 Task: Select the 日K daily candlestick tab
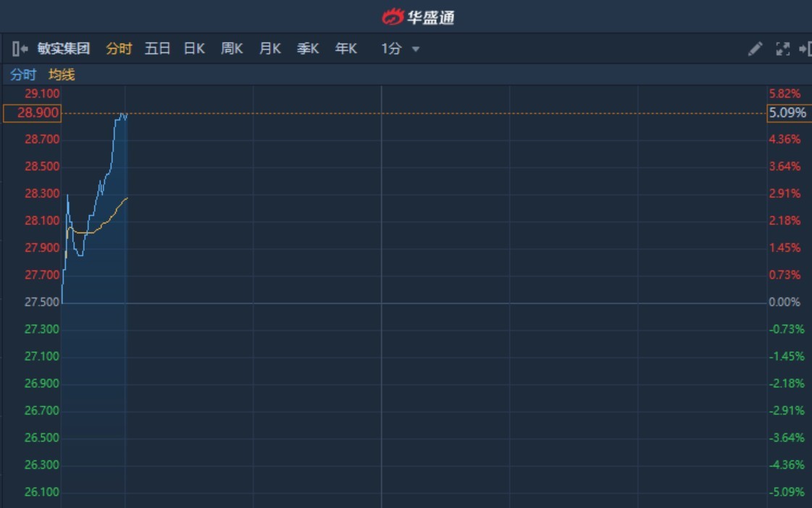point(194,49)
